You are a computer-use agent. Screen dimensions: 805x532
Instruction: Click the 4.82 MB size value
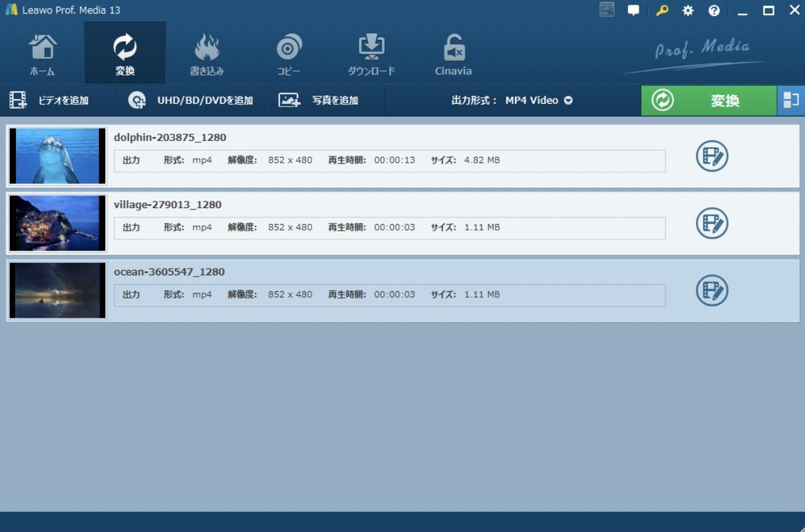point(482,160)
